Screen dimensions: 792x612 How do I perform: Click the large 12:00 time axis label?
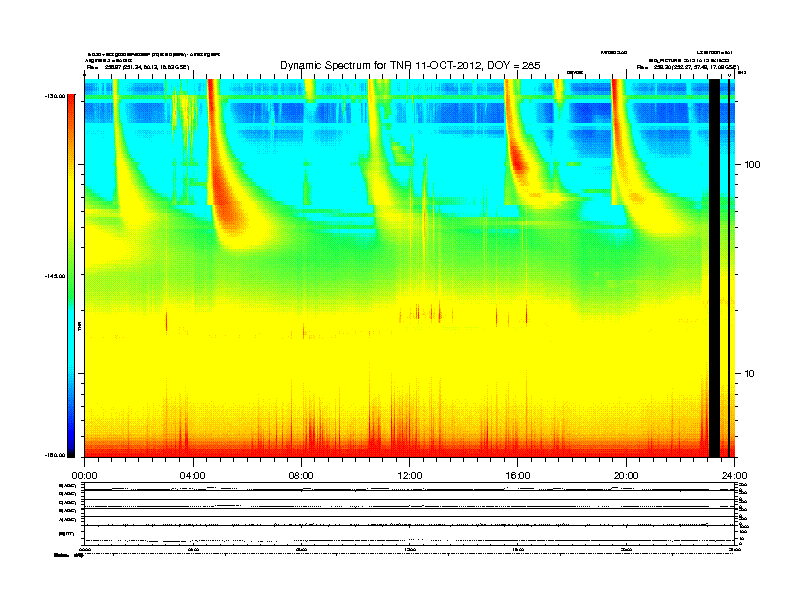pyautogui.click(x=410, y=476)
